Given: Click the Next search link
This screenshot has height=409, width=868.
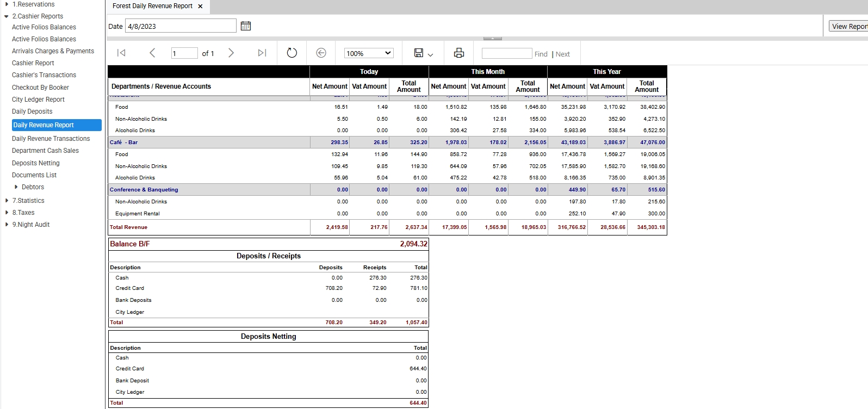Looking at the screenshot, I should tap(562, 54).
